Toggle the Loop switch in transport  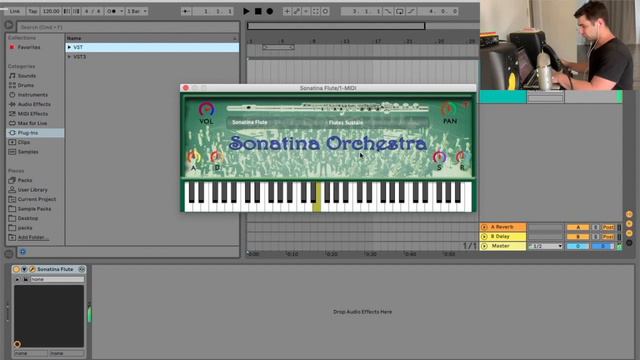(x=400, y=11)
